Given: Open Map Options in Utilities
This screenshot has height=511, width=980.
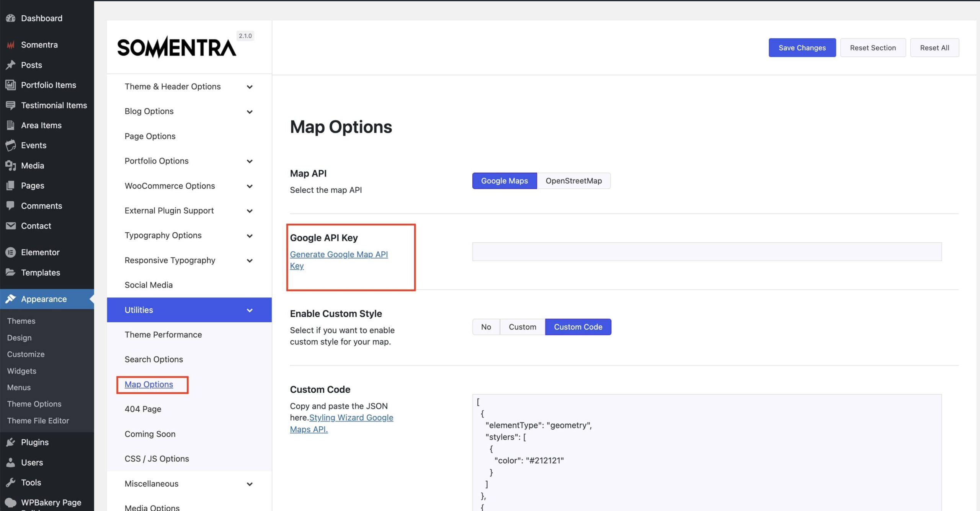Looking at the screenshot, I should coord(149,384).
